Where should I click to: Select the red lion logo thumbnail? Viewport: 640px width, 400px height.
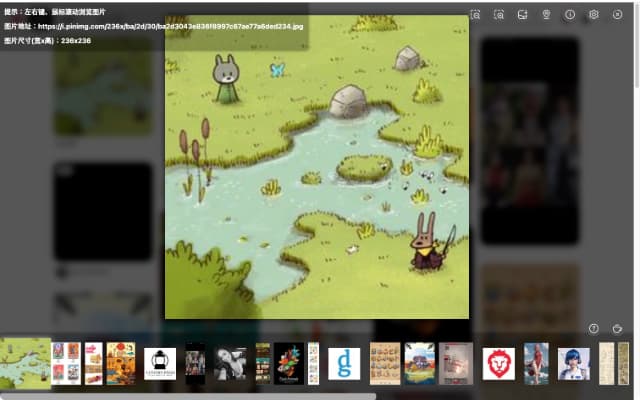coord(499,363)
